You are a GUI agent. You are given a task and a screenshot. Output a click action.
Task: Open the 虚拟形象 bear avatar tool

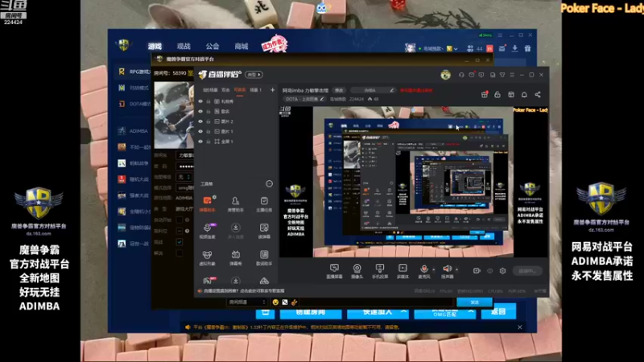click(x=207, y=257)
